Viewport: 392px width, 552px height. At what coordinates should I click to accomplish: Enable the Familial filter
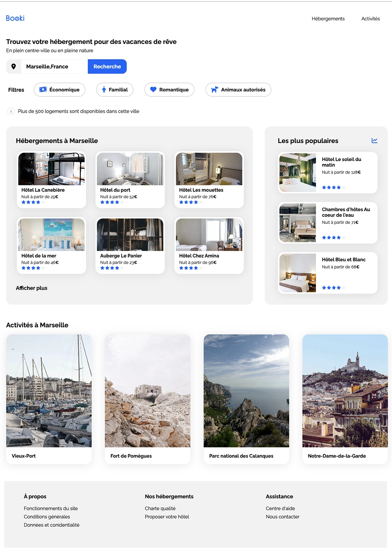coord(114,89)
